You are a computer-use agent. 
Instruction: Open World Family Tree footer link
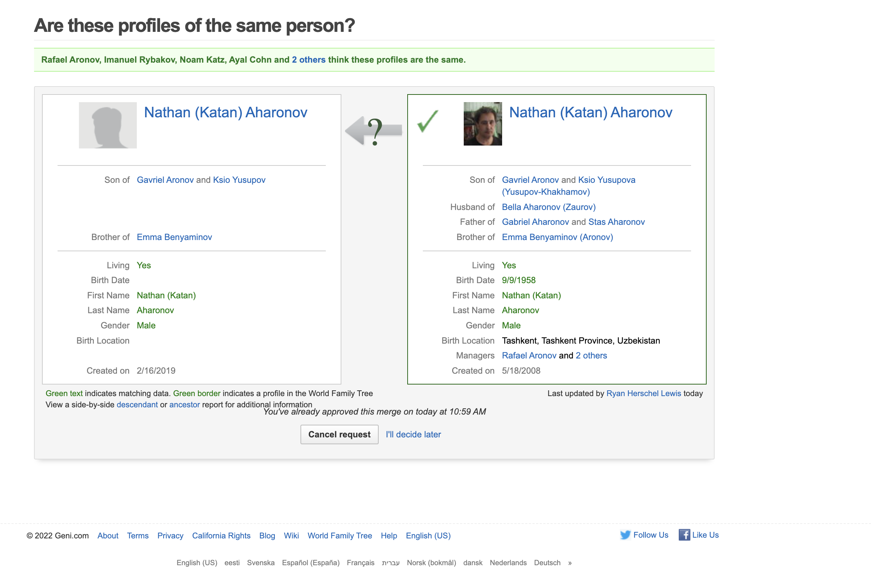(340, 535)
